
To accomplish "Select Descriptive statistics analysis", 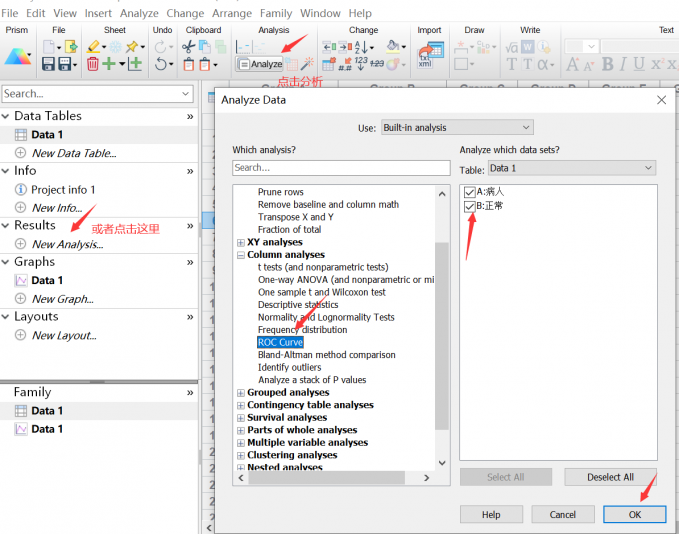I will pyautogui.click(x=298, y=304).
